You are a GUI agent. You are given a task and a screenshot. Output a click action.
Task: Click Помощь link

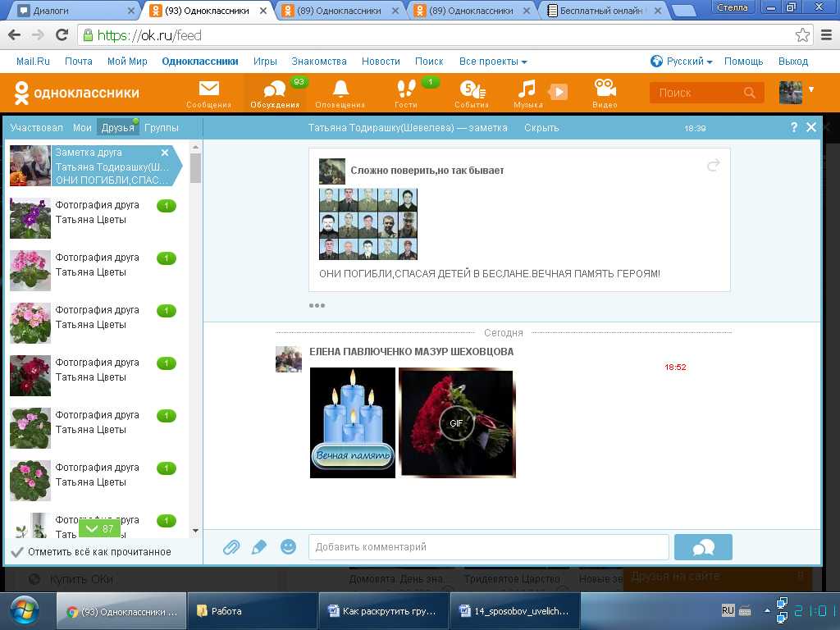pos(743,62)
